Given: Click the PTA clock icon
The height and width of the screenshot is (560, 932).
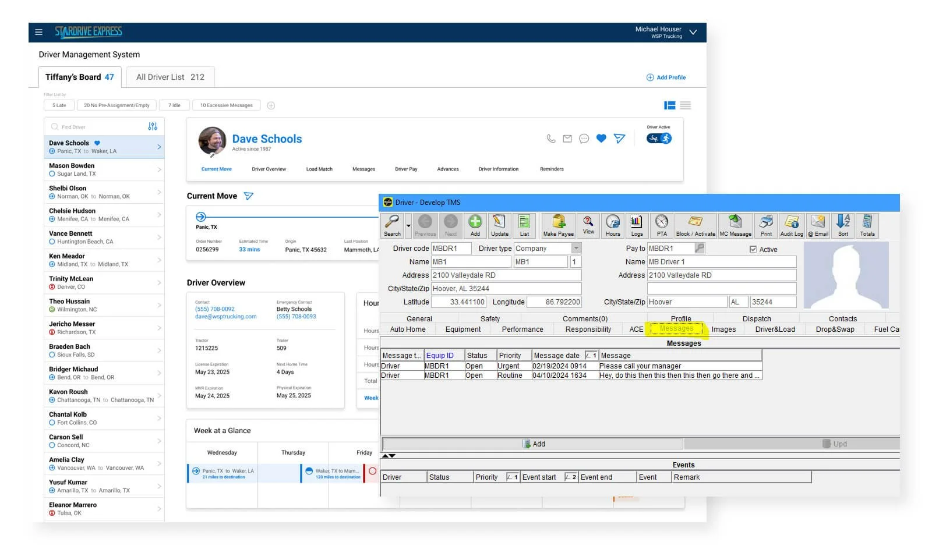Looking at the screenshot, I should [x=662, y=225].
